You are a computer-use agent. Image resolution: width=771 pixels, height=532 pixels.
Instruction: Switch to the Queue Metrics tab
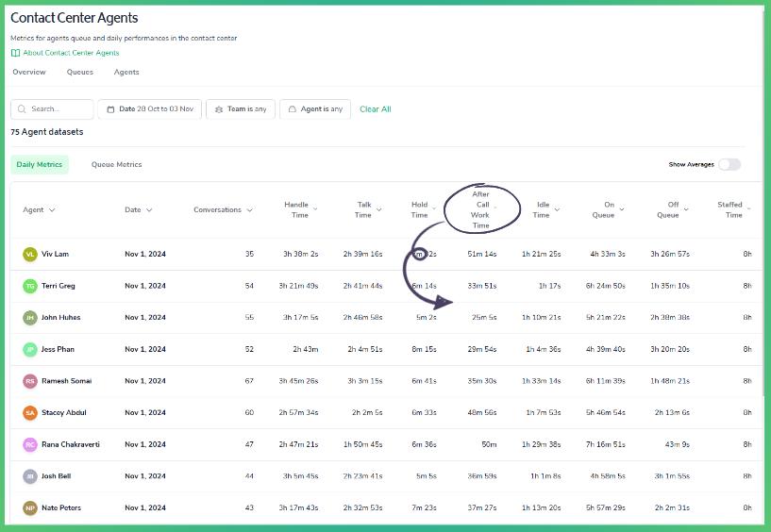click(116, 165)
